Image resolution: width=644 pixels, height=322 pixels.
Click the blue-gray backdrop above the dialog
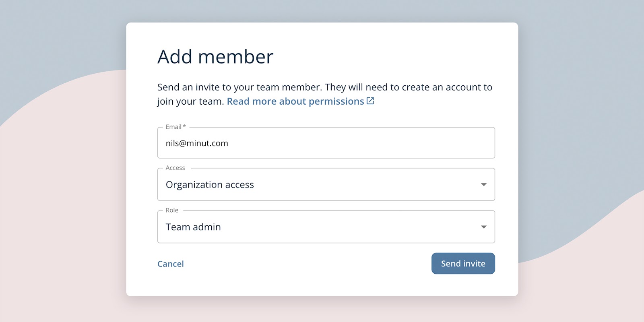coord(322,11)
